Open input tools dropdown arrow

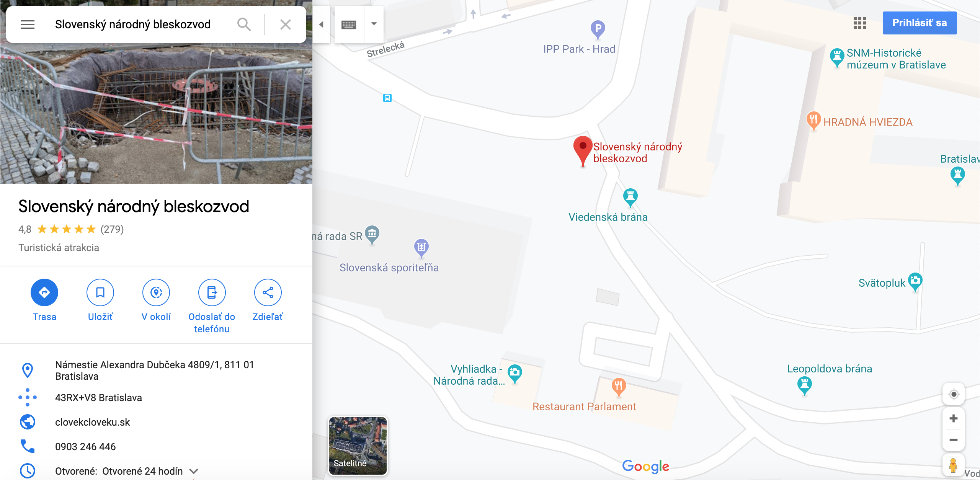coord(374,24)
